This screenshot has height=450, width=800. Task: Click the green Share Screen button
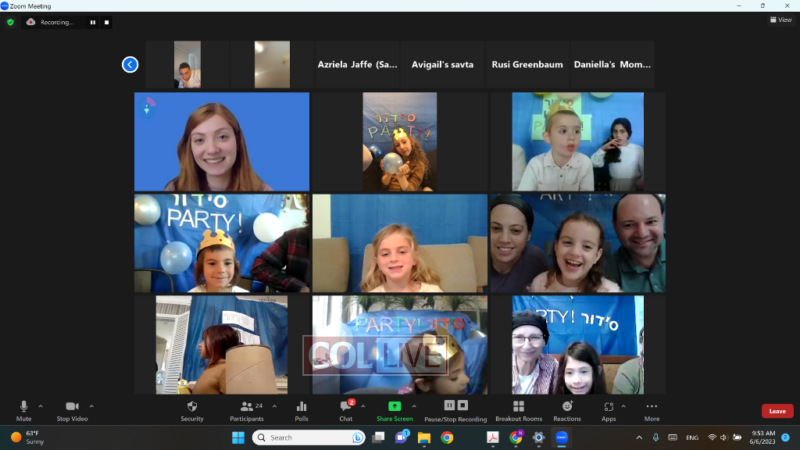(x=394, y=409)
